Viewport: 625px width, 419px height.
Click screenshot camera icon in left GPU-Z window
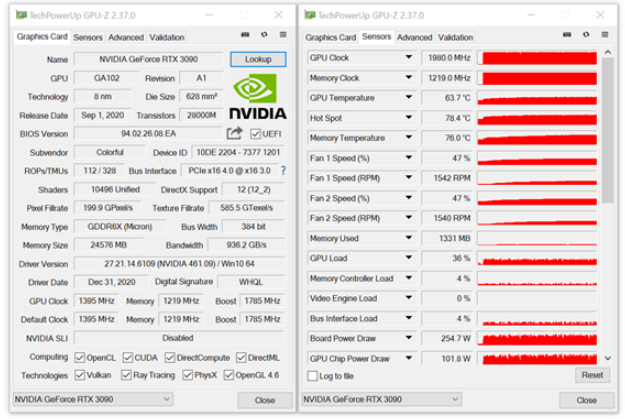point(245,35)
